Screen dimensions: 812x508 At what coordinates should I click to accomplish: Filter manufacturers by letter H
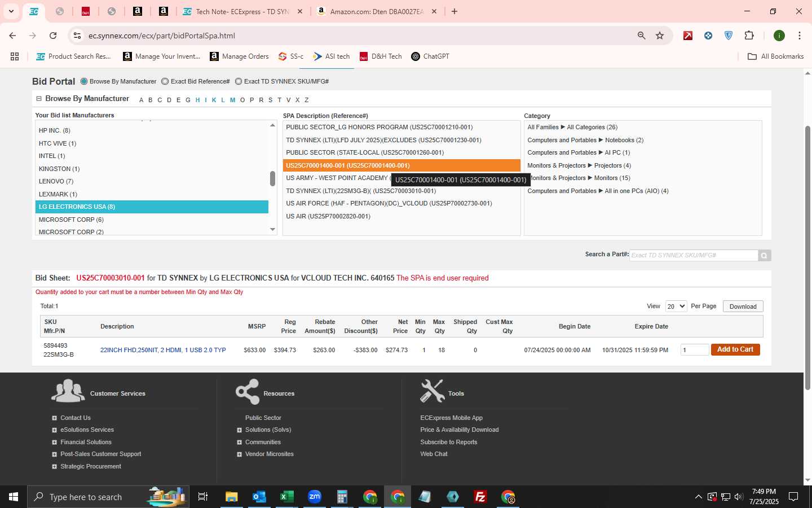tap(197, 100)
